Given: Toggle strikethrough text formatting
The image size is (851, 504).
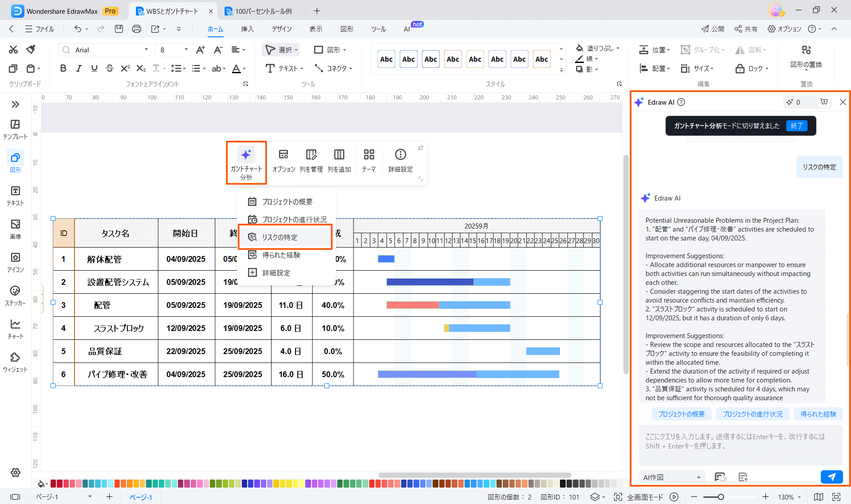Looking at the screenshot, I should point(110,68).
